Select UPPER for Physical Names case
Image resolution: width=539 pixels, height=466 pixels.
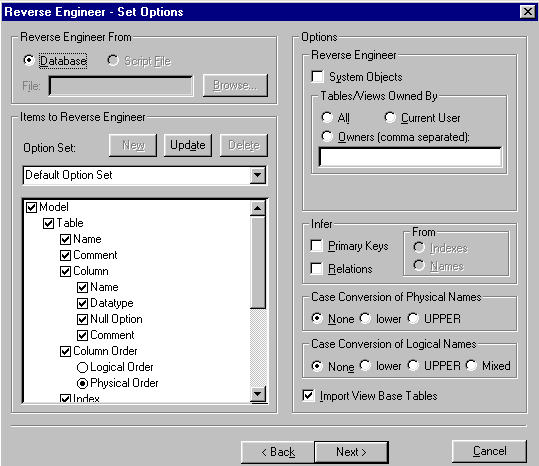(413, 318)
